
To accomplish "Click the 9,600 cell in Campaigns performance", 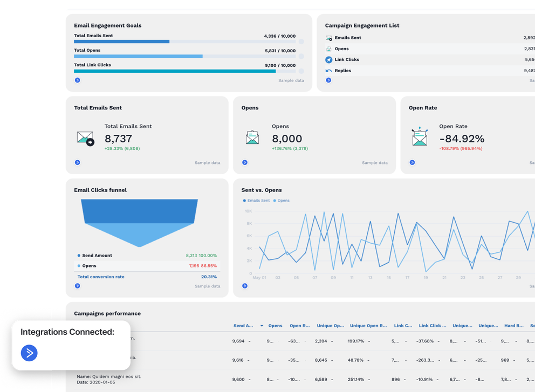I will pos(238,379).
